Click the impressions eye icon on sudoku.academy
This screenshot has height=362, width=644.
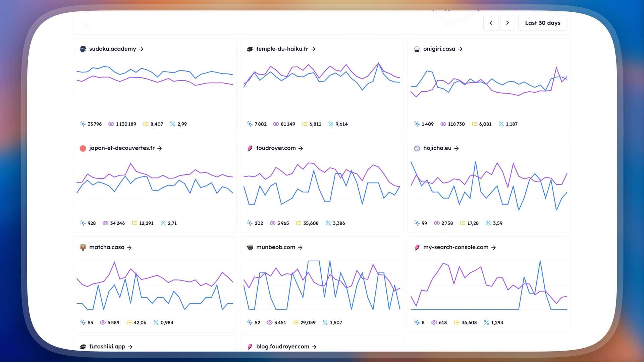point(111,124)
